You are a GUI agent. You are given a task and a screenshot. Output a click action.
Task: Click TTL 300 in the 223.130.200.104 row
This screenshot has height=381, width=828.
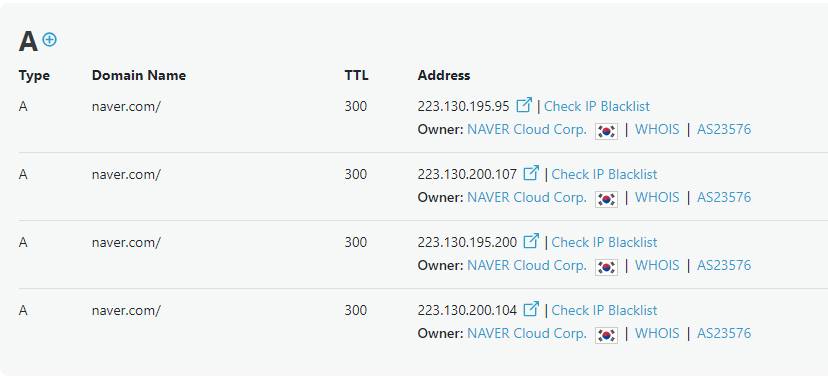(x=356, y=311)
